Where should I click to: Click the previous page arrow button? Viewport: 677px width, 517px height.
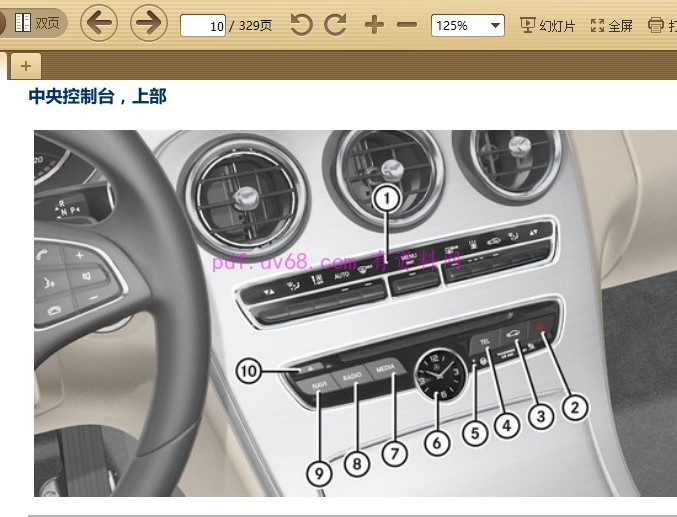pos(98,24)
